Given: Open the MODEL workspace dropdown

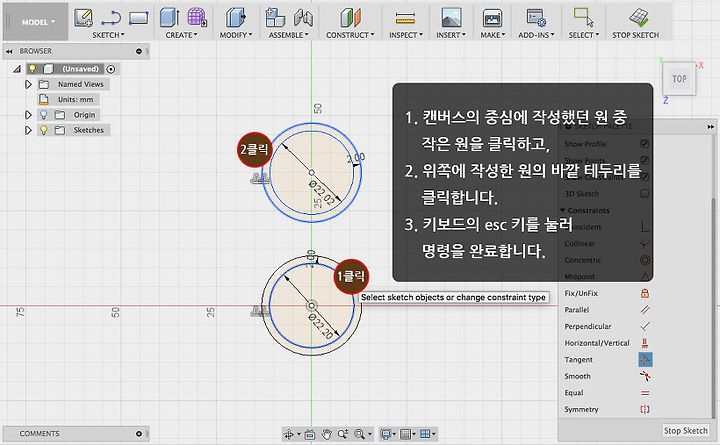Looking at the screenshot, I should (x=36, y=22).
